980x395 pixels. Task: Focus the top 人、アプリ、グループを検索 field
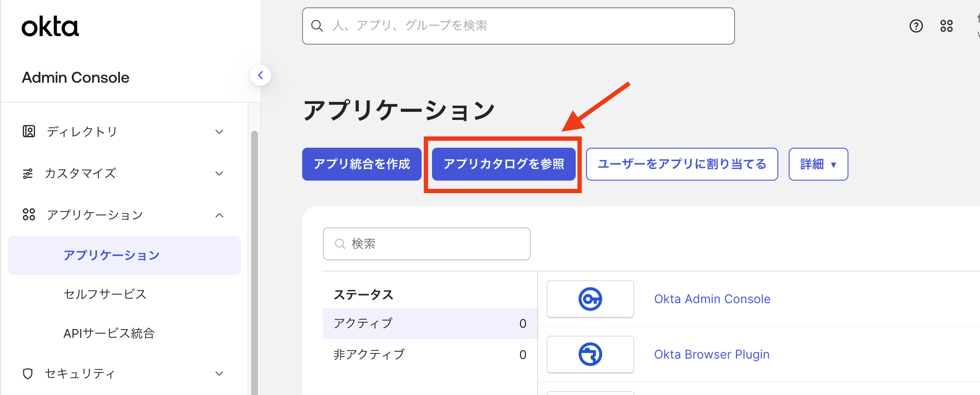pos(518,26)
